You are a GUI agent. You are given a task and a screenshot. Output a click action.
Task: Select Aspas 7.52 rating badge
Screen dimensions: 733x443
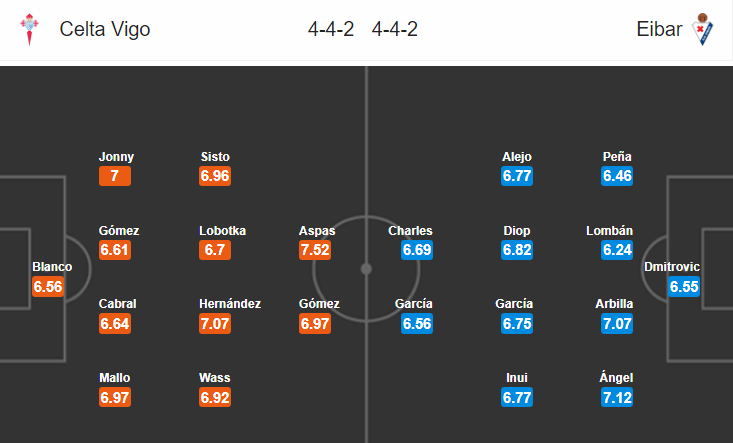(315, 250)
